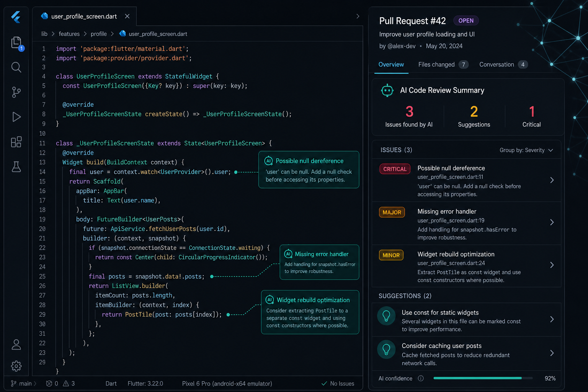Click the Pull Request #42 title

pyautogui.click(x=412, y=21)
